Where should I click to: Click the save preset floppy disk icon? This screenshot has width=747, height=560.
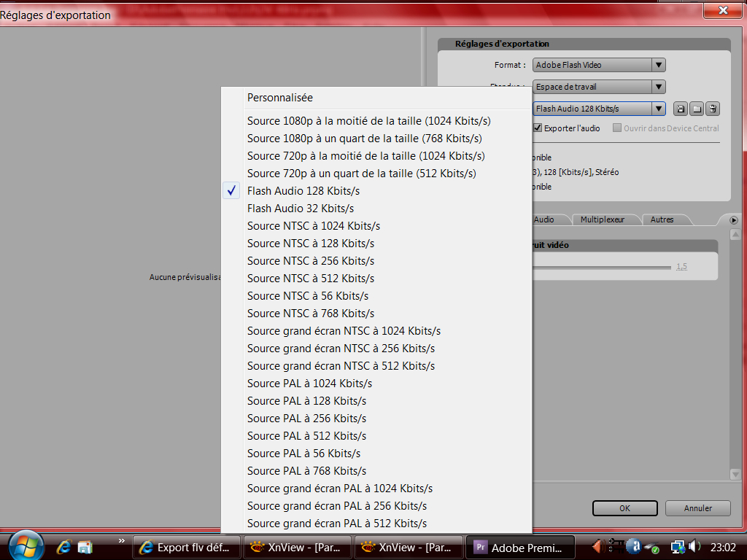(x=681, y=109)
